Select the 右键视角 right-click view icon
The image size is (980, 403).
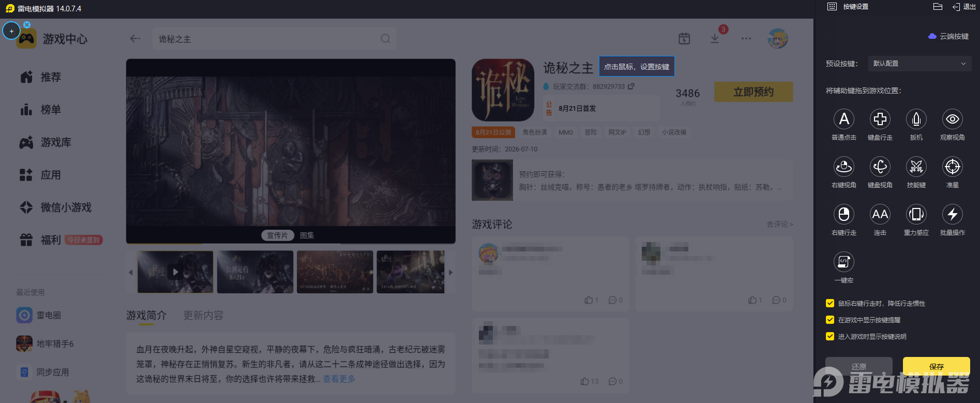click(844, 167)
